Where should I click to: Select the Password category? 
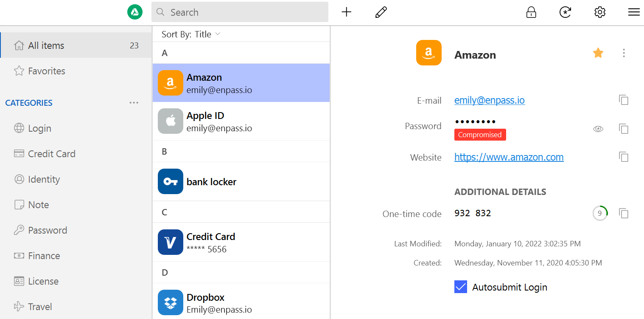coord(76,230)
